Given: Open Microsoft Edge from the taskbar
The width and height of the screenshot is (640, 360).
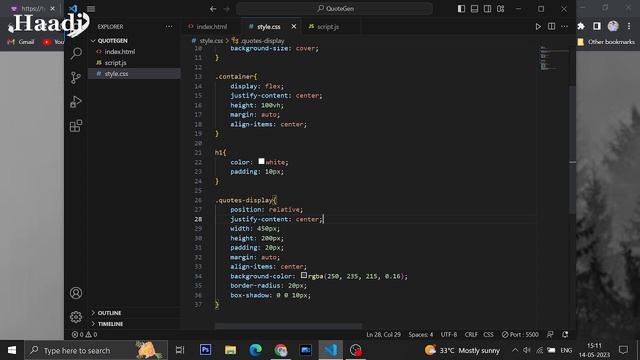Looking at the screenshot, I should click(256, 350).
